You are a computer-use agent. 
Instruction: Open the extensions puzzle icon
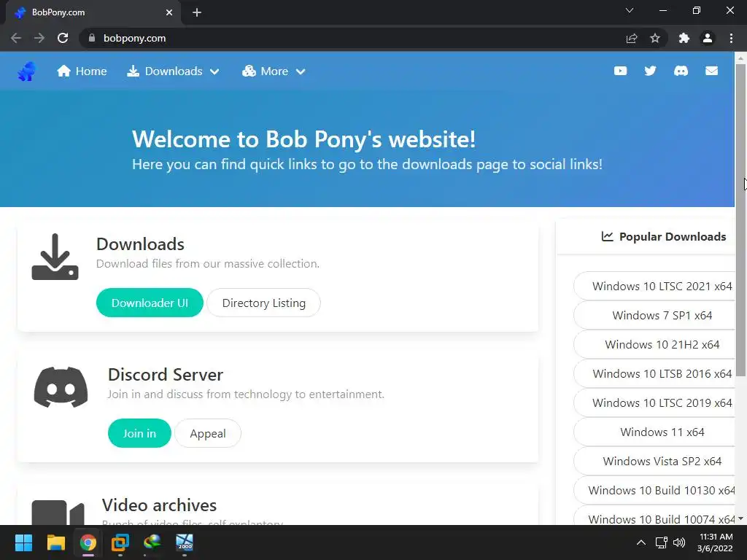coord(684,38)
